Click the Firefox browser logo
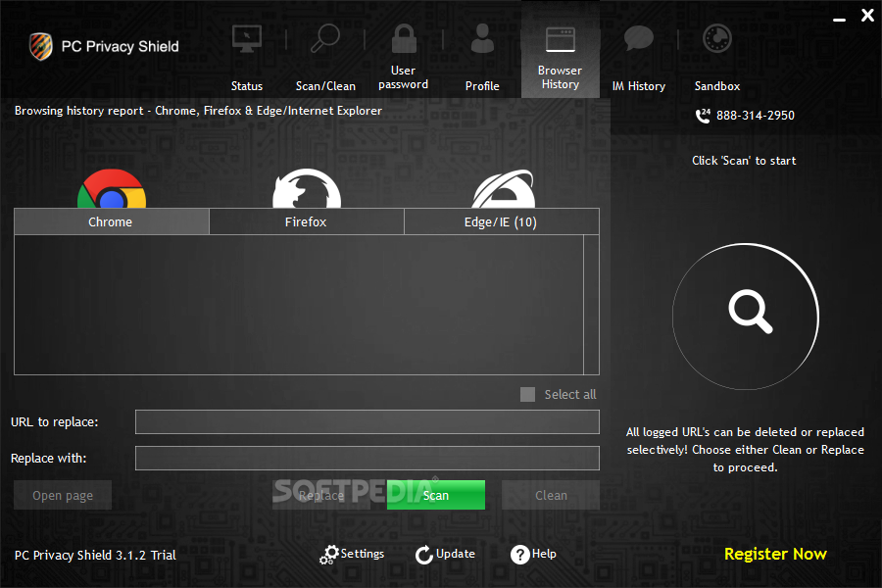 pyautogui.click(x=307, y=188)
